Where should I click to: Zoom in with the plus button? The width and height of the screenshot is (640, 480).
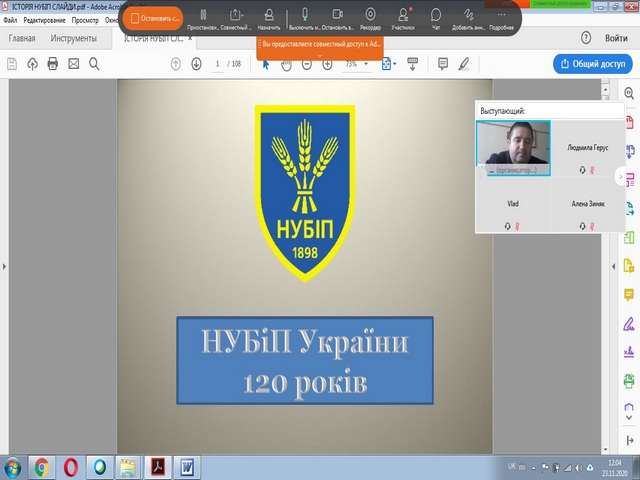(327, 64)
